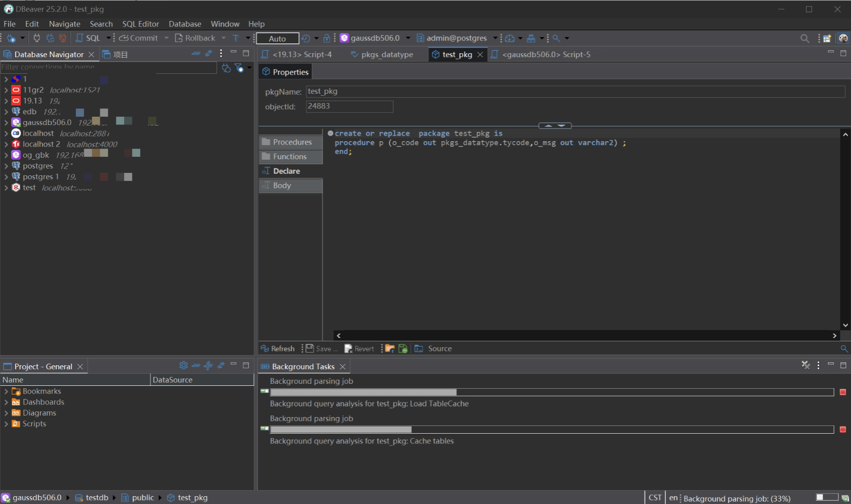Image resolution: width=851 pixels, height=504 pixels.
Task: Click the new database connection icon
Action: coord(11,38)
